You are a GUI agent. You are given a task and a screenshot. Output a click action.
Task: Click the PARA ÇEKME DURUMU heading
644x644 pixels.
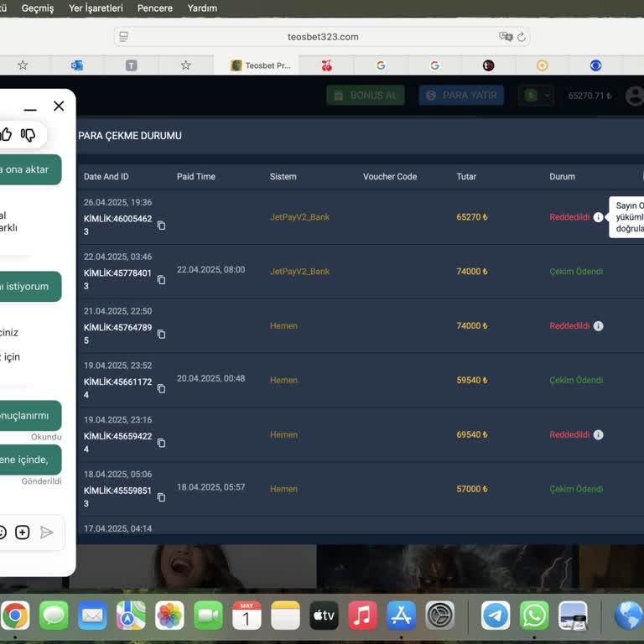coord(130,136)
